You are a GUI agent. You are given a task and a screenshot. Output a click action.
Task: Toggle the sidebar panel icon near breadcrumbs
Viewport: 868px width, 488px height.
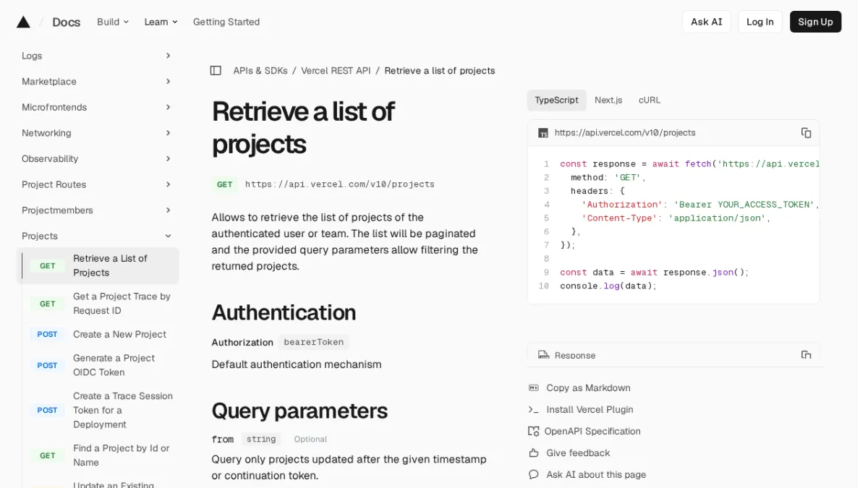click(x=216, y=70)
